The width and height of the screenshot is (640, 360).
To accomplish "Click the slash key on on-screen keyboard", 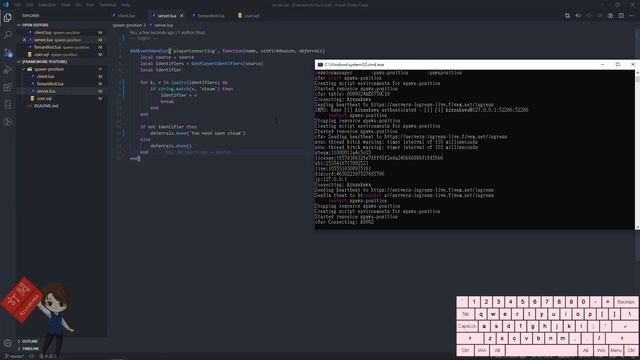I will pos(599,338).
